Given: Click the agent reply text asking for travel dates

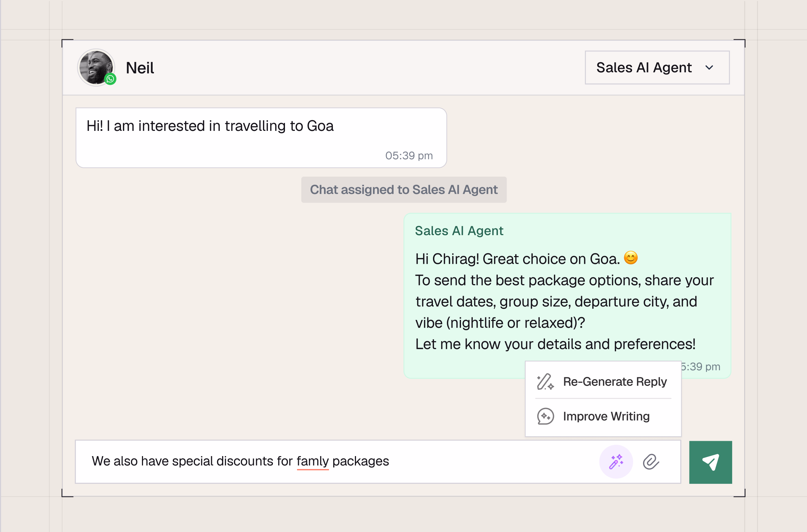Looking at the screenshot, I should [564, 301].
